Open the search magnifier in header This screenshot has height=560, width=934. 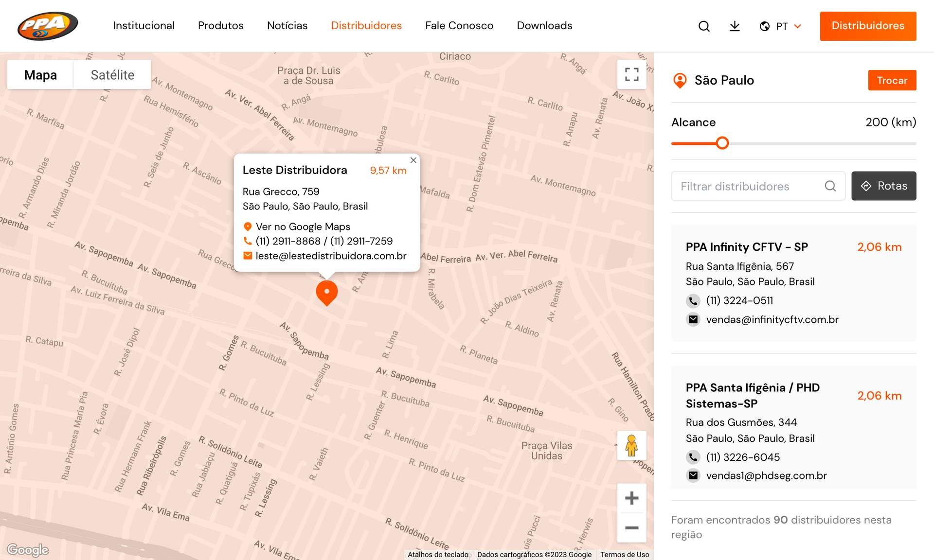704,26
